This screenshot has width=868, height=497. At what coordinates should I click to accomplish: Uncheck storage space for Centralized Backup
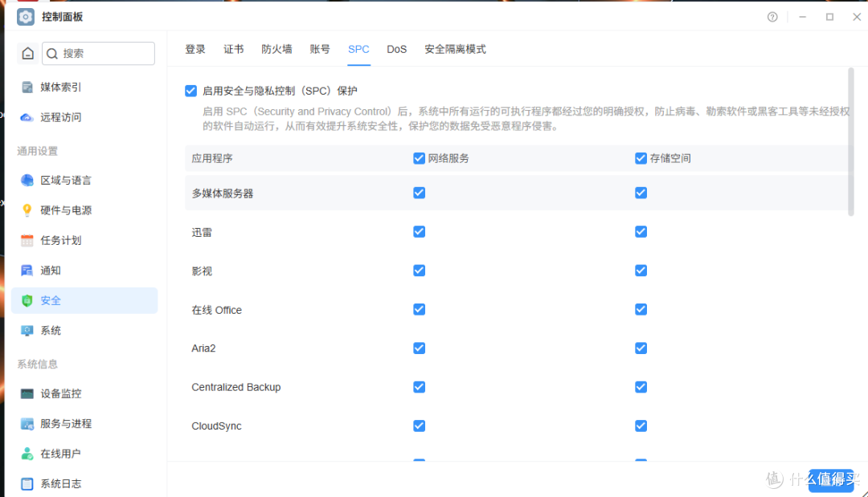[641, 387]
